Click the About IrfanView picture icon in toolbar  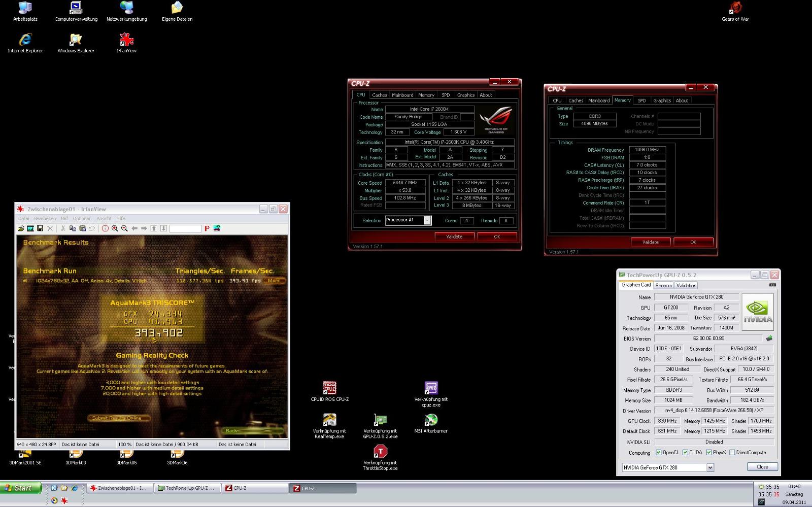(217, 228)
